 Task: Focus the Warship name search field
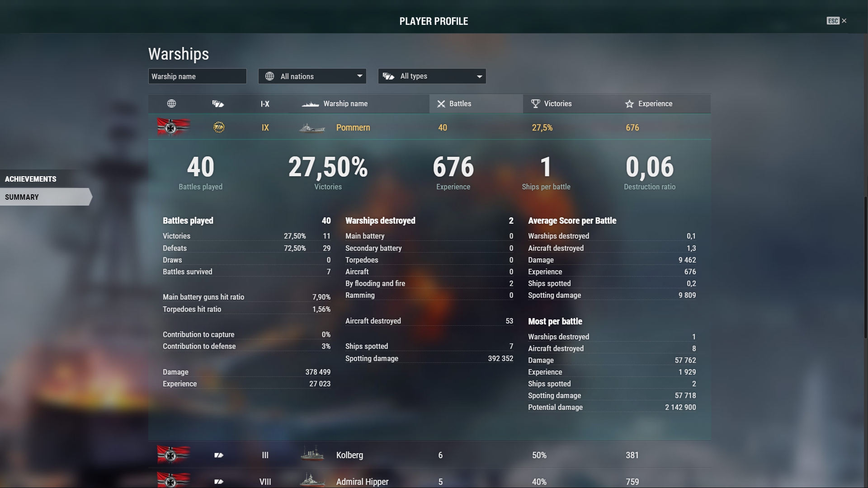pos(197,76)
